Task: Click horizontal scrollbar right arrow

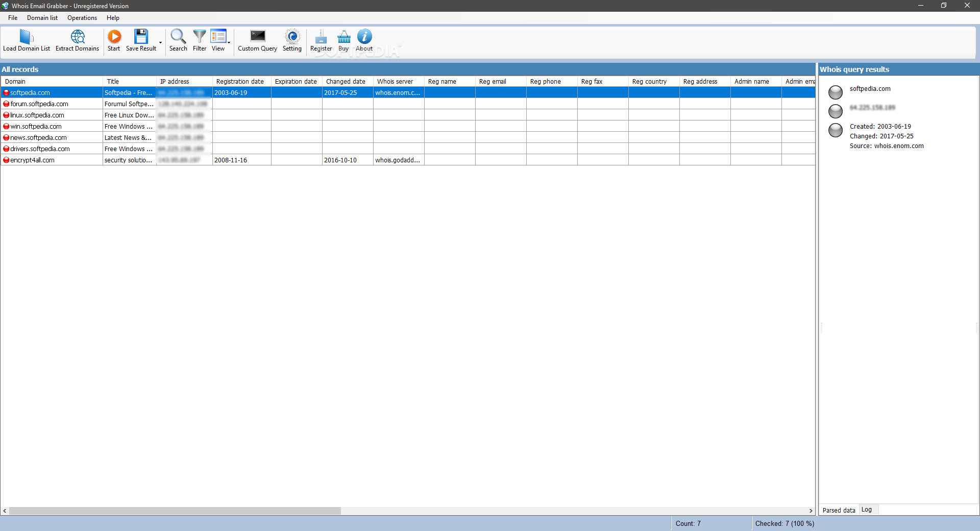Action: click(x=811, y=511)
